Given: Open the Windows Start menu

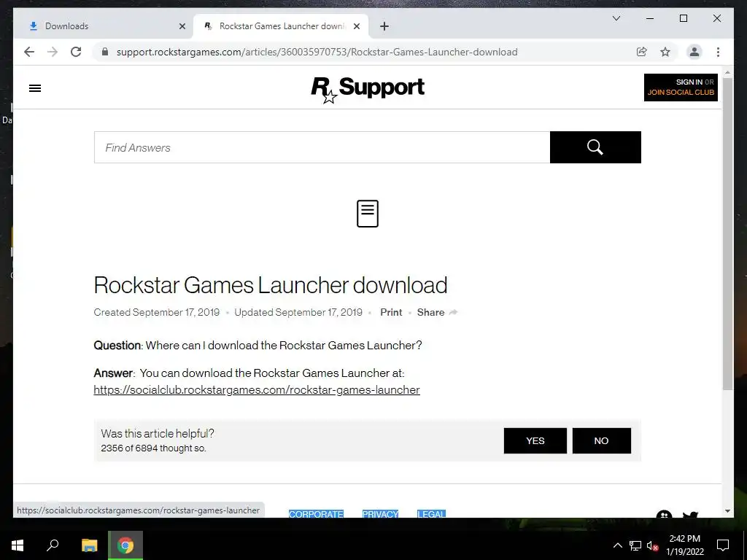Looking at the screenshot, I should coord(18,545).
